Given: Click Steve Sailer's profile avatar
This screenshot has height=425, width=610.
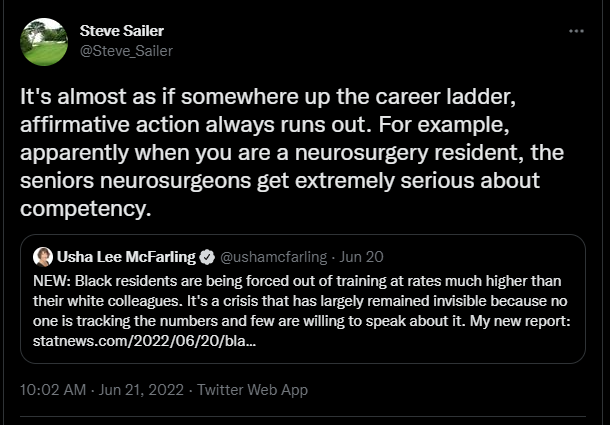Looking at the screenshot, I should click(44, 42).
